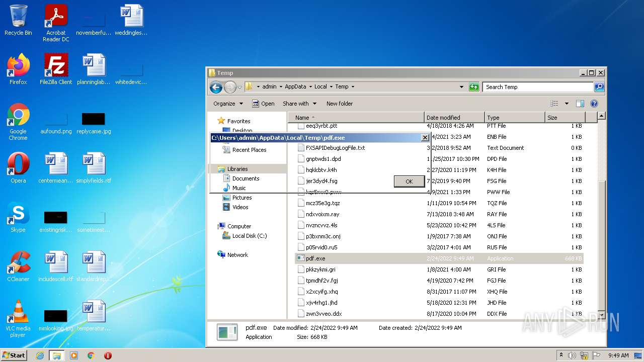Viewport: 644px width, 362px height.
Task: Sort by Date modified column header
Action: coord(454,118)
